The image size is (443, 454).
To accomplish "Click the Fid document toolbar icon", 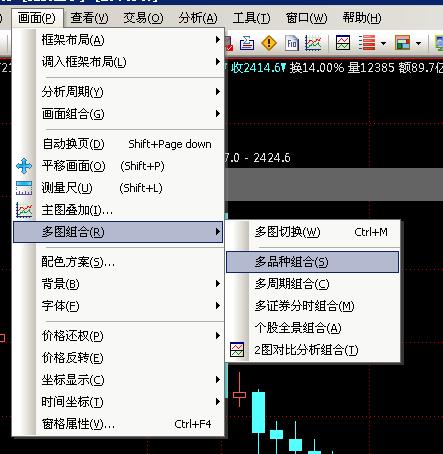I will tap(292, 43).
